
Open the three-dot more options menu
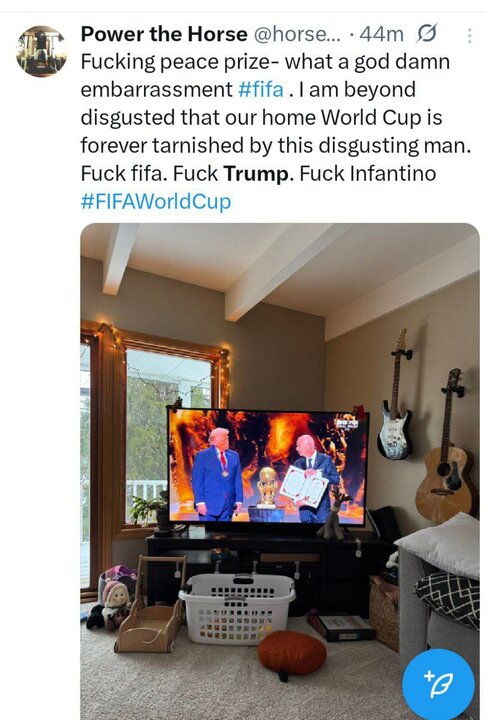pos(469,35)
